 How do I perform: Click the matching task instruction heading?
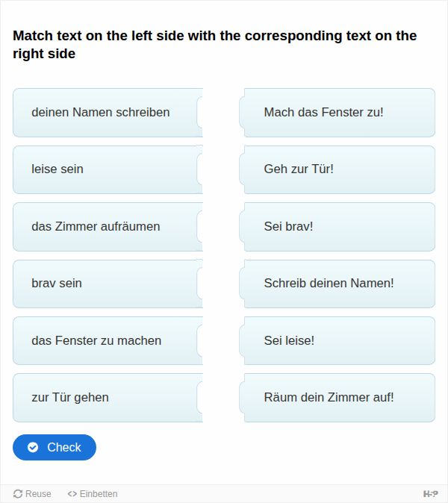(215, 45)
